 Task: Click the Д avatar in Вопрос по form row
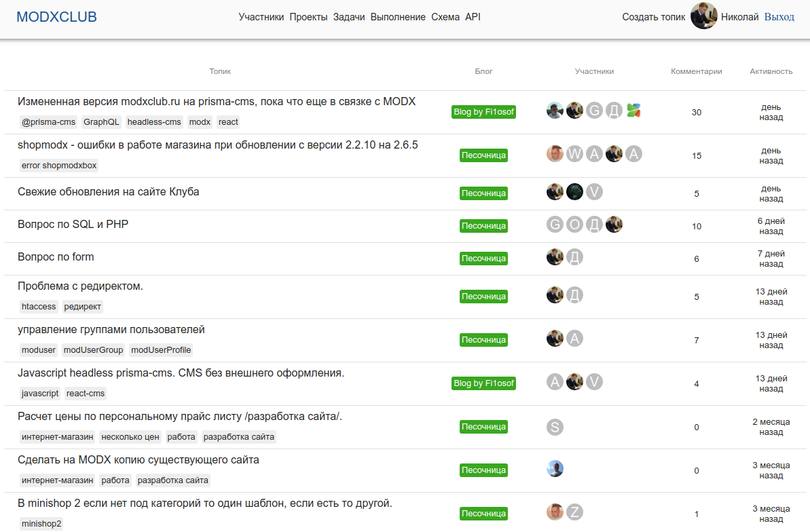tap(574, 256)
